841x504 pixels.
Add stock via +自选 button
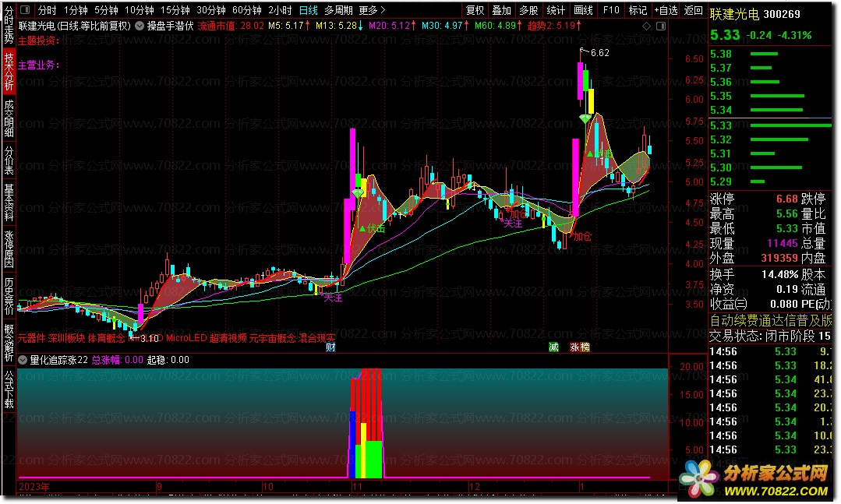(x=666, y=10)
